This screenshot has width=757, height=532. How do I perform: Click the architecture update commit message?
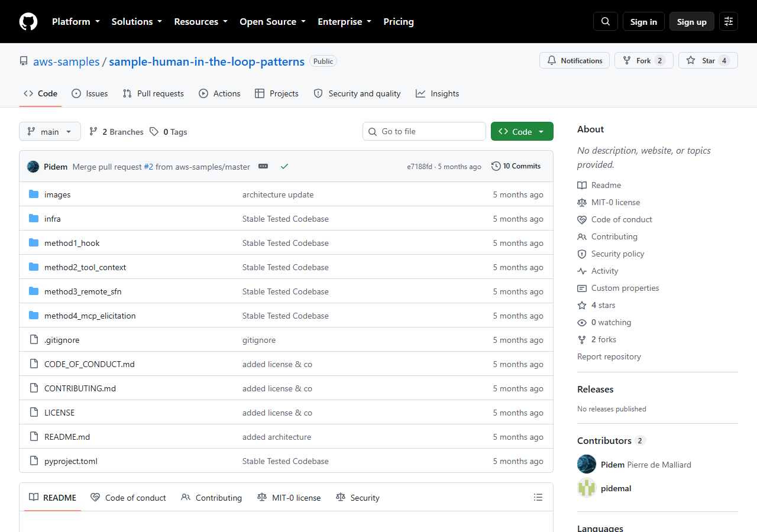click(x=278, y=194)
